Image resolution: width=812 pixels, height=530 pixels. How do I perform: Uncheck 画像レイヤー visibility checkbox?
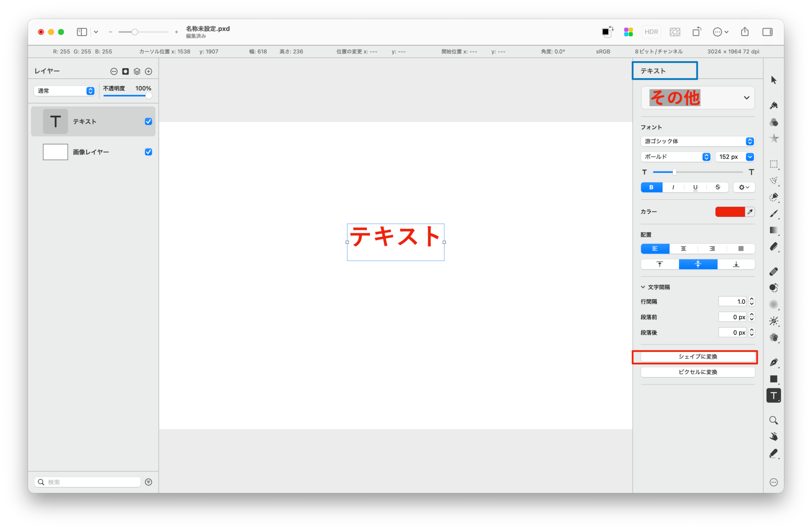[x=148, y=152]
